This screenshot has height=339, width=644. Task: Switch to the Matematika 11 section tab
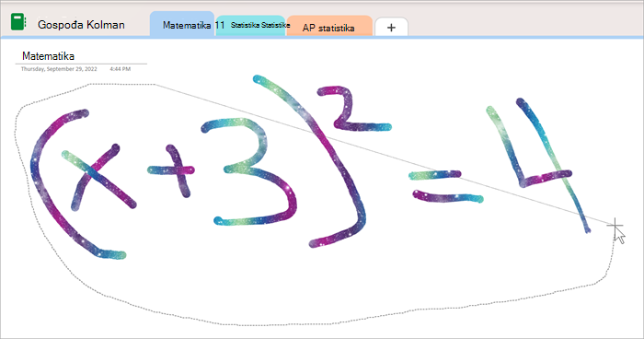pos(182,25)
